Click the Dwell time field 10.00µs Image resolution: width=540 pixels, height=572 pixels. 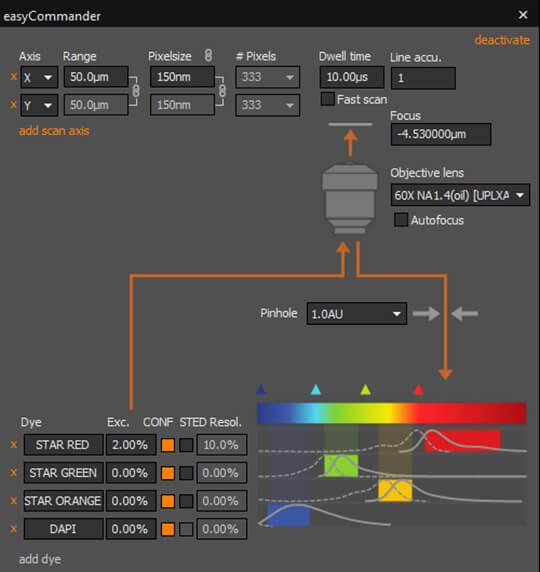click(x=352, y=77)
